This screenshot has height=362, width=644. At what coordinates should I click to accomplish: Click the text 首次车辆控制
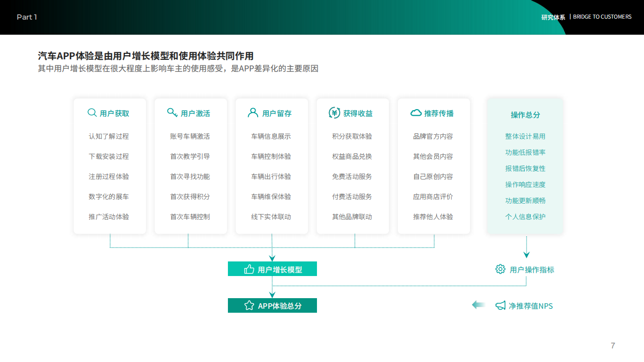pyautogui.click(x=190, y=217)
